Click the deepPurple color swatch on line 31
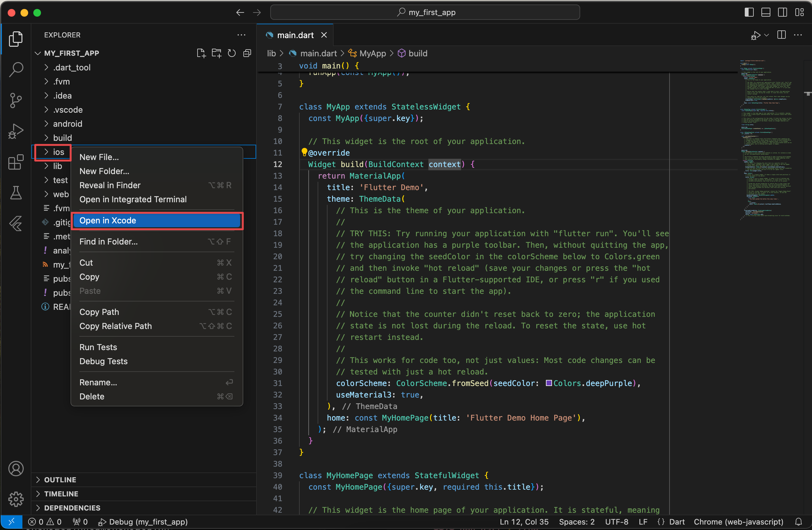 [x=548, y=383]
